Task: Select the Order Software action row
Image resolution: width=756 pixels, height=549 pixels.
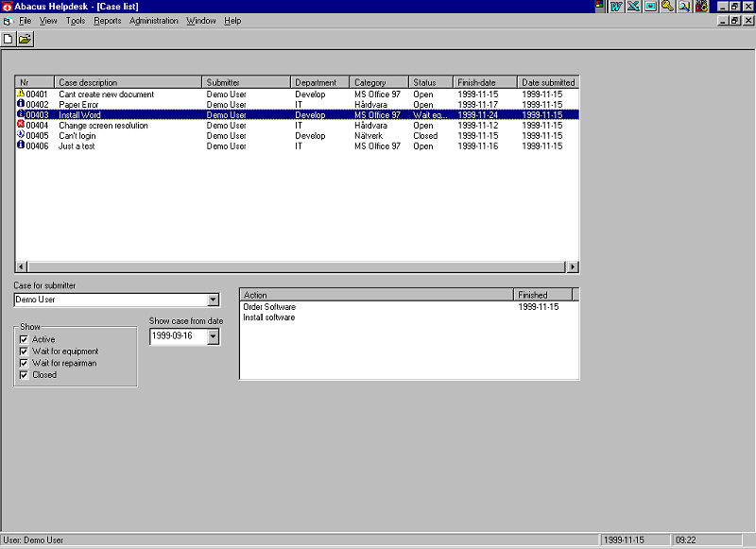Action: tap(409, 307)
